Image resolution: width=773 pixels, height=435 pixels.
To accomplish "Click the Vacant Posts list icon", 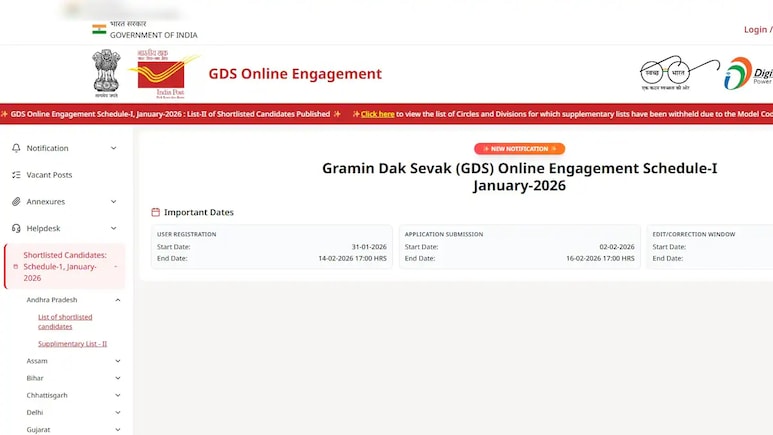I will coord(16,175).
